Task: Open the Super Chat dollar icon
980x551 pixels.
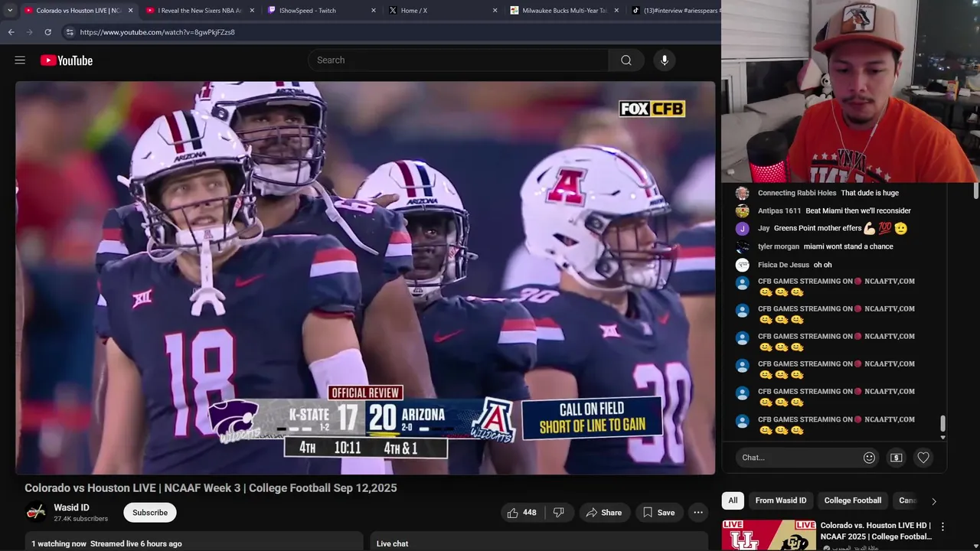Action: coord(897,458)
